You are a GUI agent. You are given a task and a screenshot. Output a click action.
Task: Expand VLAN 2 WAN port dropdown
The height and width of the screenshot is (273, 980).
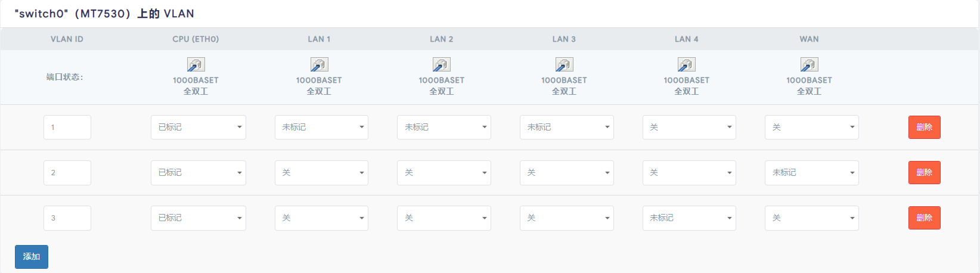click(811, 173)
